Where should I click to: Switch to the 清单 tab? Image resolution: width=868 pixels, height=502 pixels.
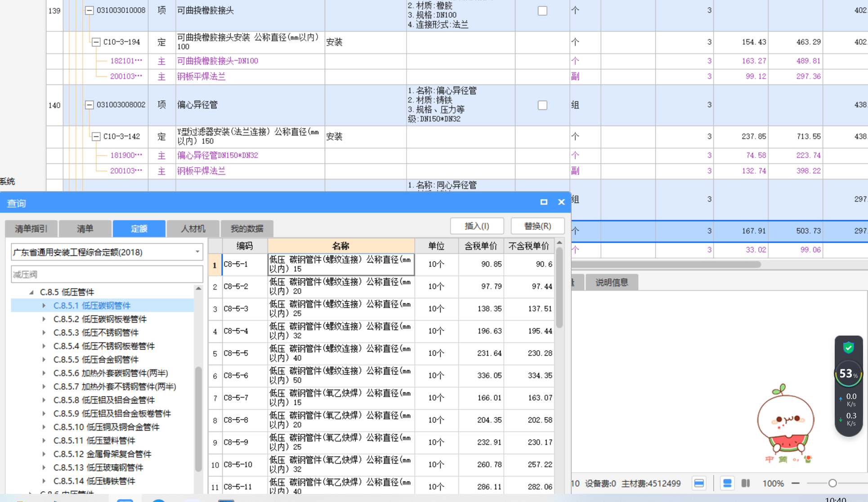(x=85, y=229)
